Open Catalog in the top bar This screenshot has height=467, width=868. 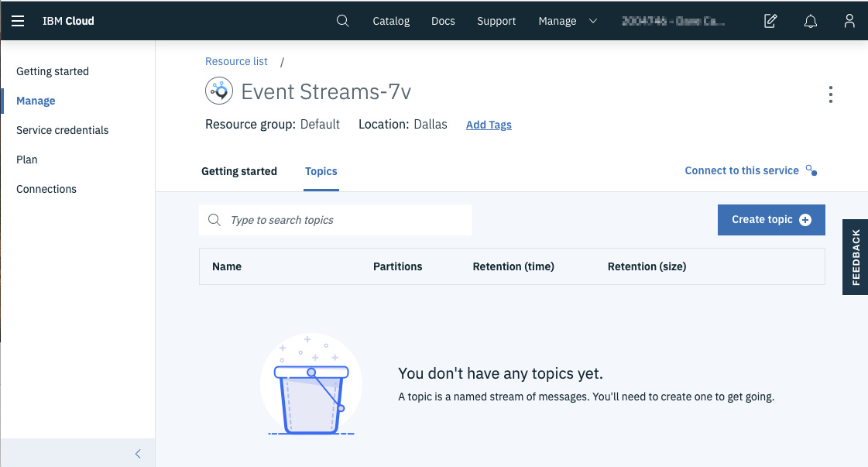click(391, 21)
